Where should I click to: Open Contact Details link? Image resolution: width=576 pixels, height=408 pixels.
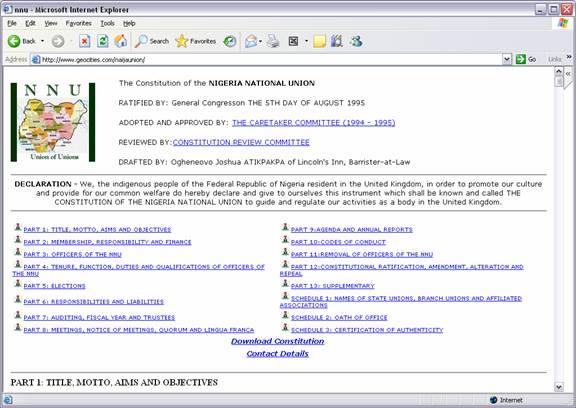278,354
